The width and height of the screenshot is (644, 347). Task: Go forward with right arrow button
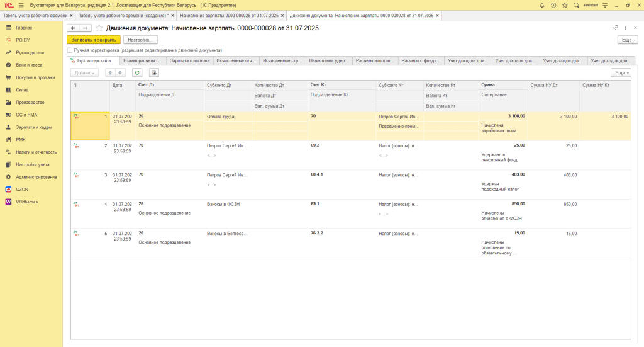pos(85,28)
